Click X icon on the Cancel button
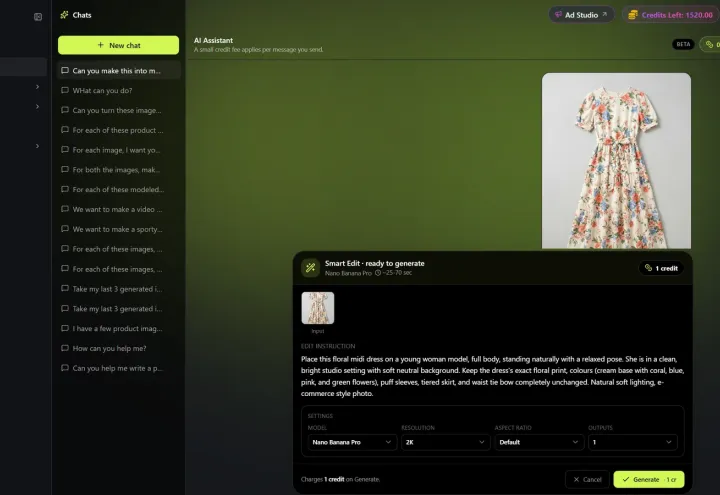This screenshot has width=720, height=495. pos(576,479)
